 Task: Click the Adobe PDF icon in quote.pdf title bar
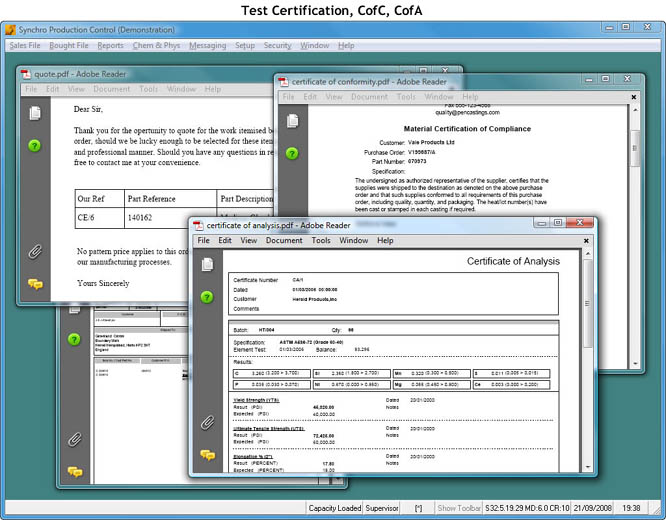tap(26, 74)
